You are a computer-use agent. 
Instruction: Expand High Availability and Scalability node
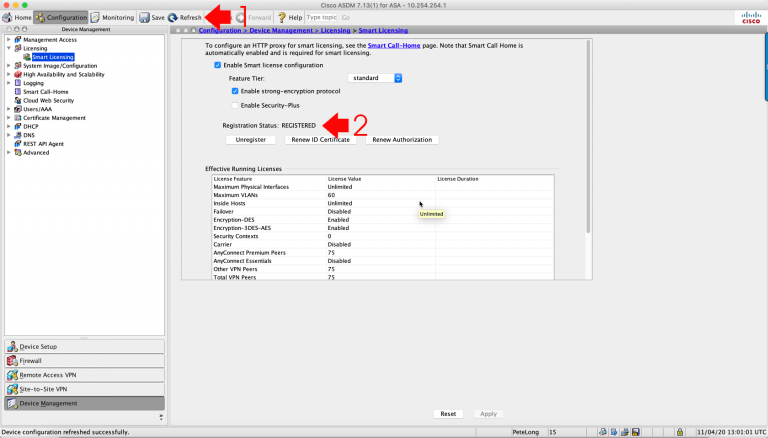[8, 74]
